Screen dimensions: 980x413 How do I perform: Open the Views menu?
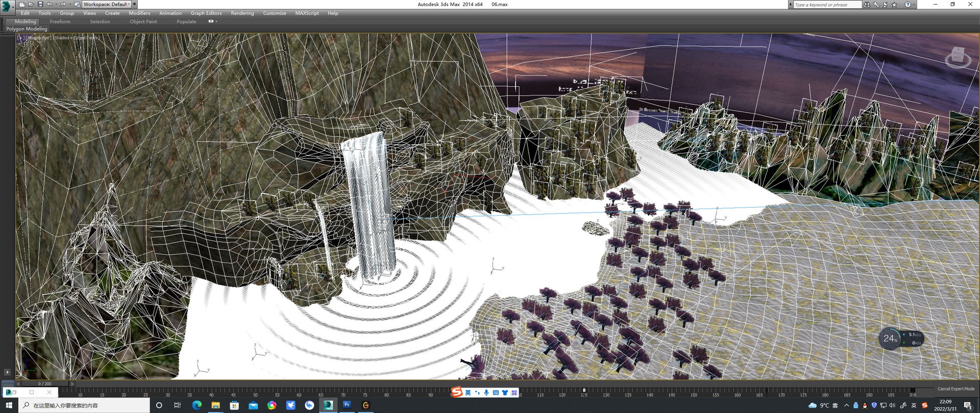tap(89, 13)
